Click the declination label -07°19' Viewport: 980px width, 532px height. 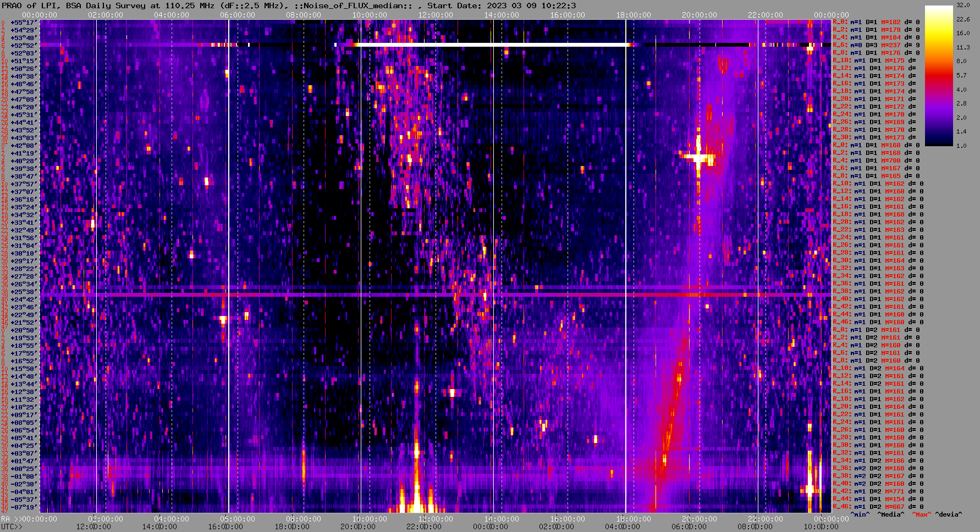(23, 507)
